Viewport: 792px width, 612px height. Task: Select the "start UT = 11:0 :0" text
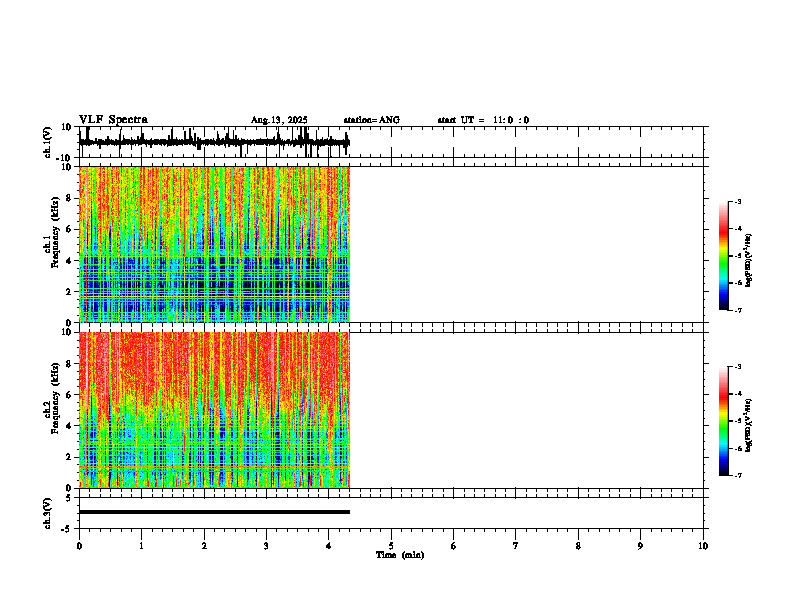pyautogui.click(x=483, y=120)
